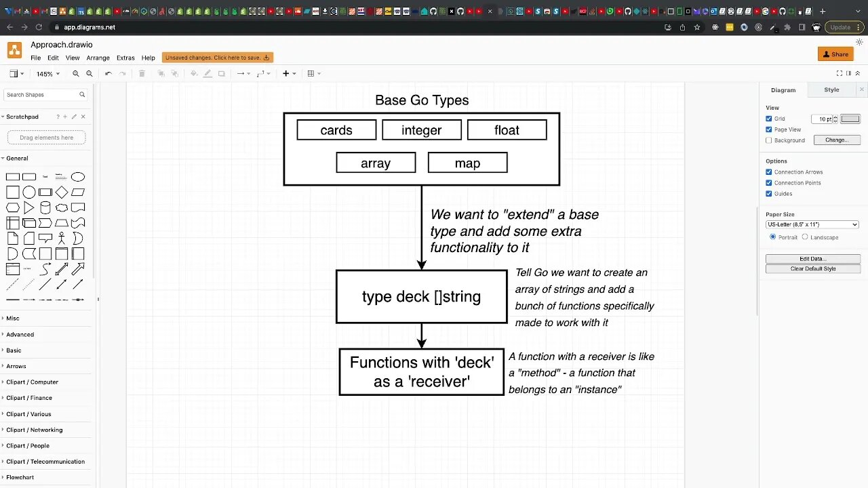The height and width of the screenshot is (488, 868).
Task: Click the Fill Color bucket icon
Action: (x=194, y=74)
